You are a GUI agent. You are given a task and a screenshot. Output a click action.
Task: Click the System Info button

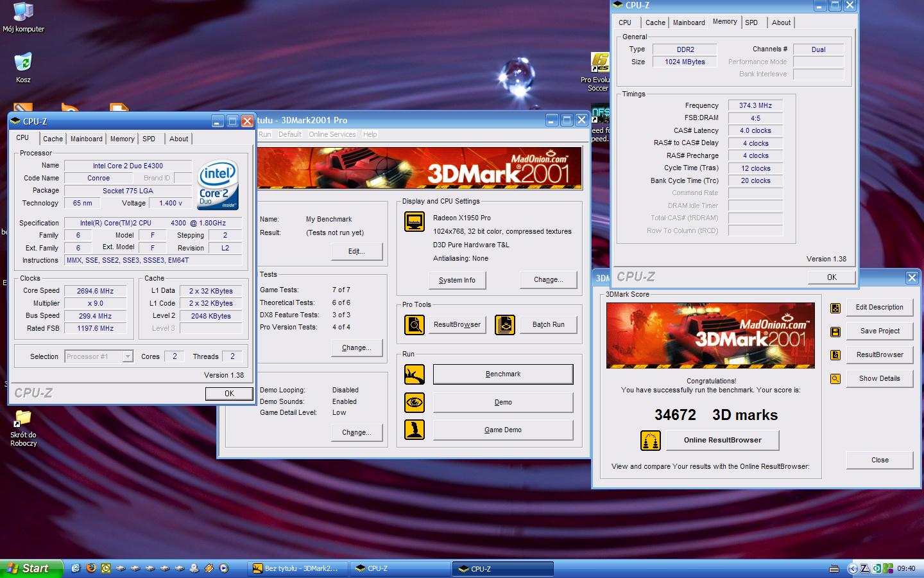[x=457, y=280]
